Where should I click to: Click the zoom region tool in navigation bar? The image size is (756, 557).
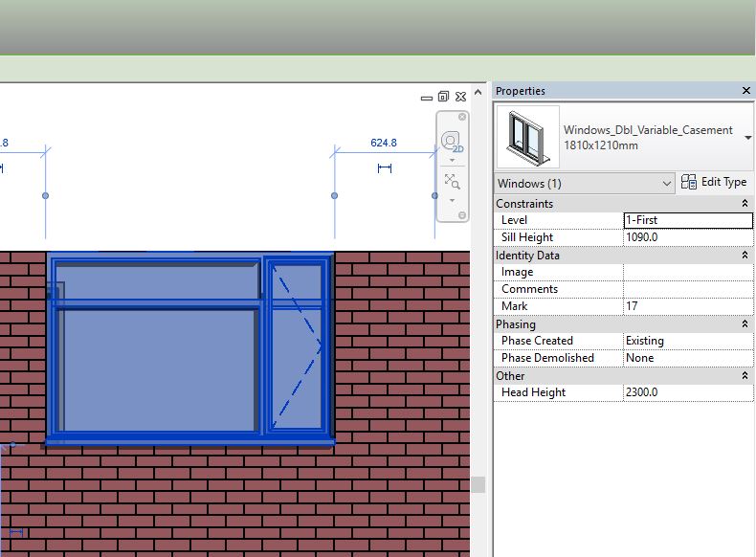click(x=453, y=181)
